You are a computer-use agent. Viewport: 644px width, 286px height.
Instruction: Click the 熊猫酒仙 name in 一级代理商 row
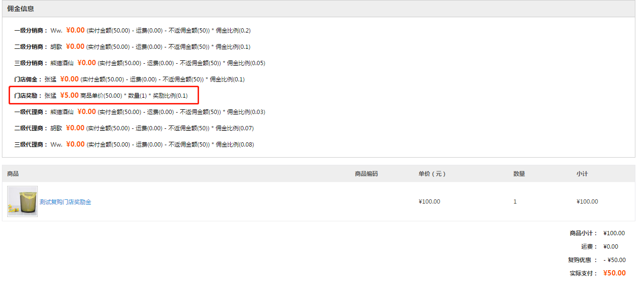pyautogui.click(x=62, y=112)
